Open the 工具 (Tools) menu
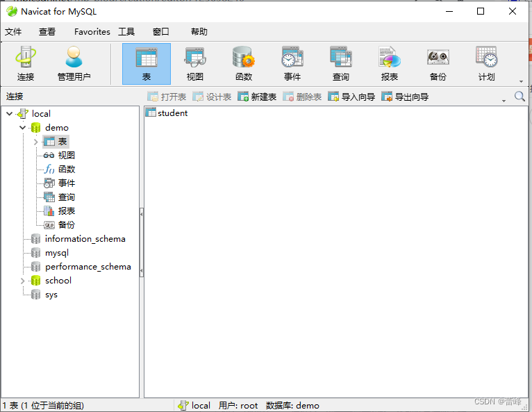Viewport: 532px width, 412px height. [x=126, y=32]
